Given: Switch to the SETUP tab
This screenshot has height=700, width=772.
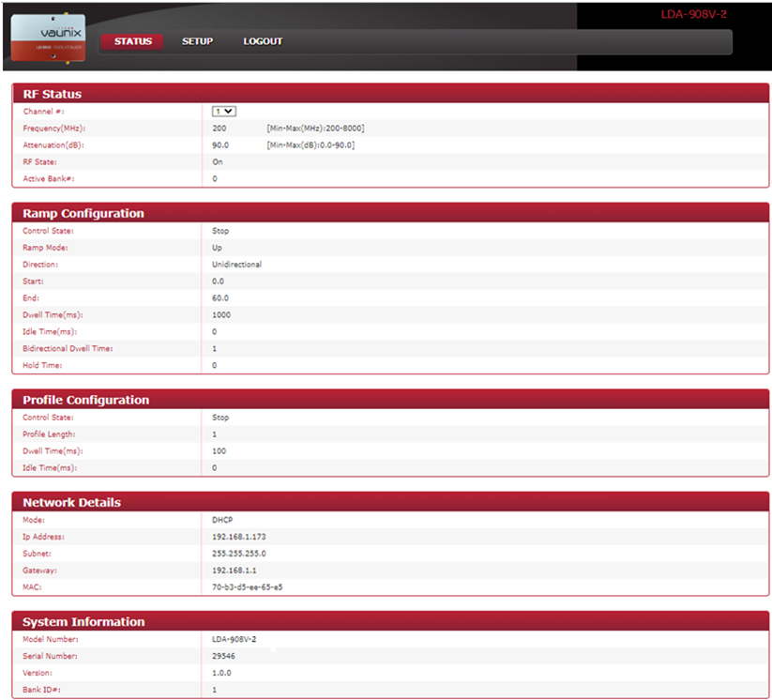Looking at the screenshot, I should (x=197, y=41).
